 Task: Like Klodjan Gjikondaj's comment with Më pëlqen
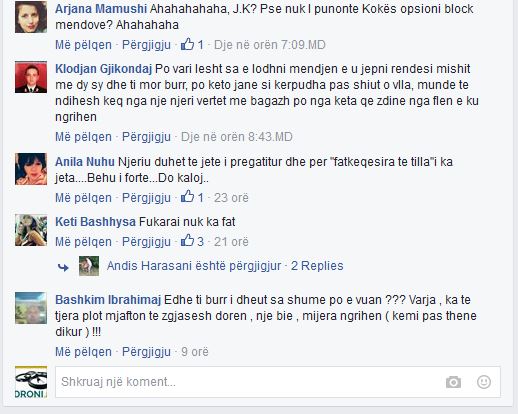83,137
